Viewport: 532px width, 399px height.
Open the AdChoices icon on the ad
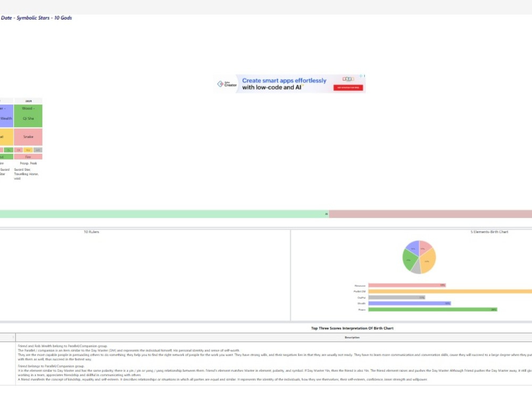point(362,76)
